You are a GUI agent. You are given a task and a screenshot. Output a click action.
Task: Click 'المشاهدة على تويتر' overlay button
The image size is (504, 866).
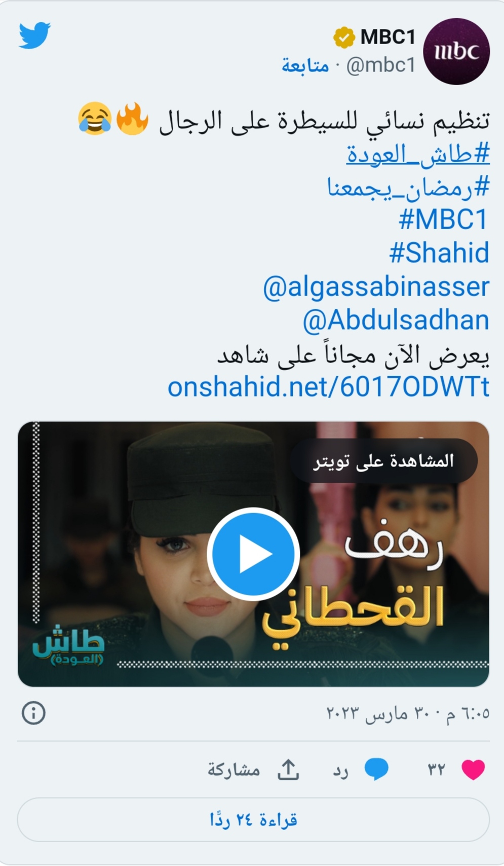pyautogui.click(x=384, y=461)
